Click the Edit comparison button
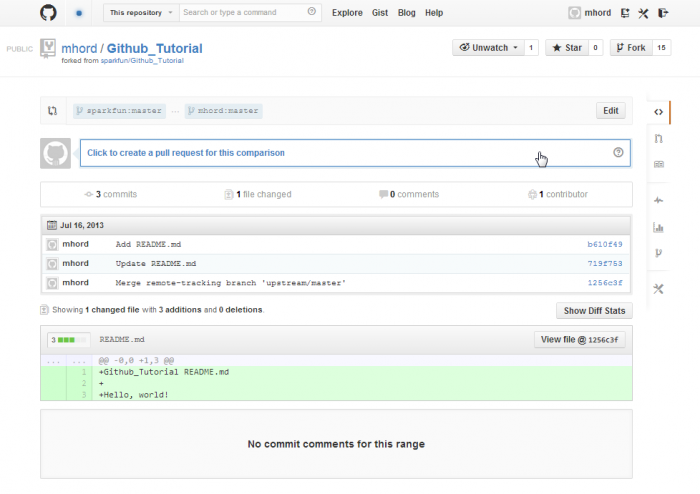This screenshot has width=700, height=494. coord(611,111)
